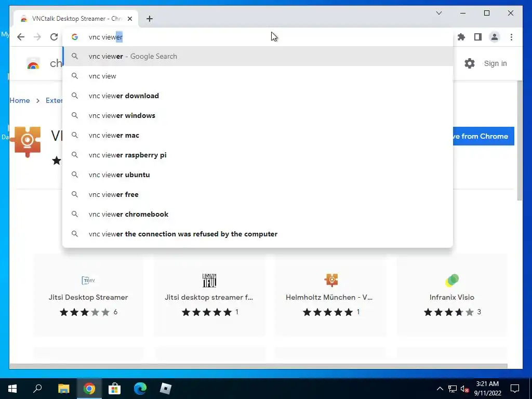The width and height of the screenshot is (532, 399).
Task: Pick the 'vnc view' suggestion
Action: click(x=258, y=76)
